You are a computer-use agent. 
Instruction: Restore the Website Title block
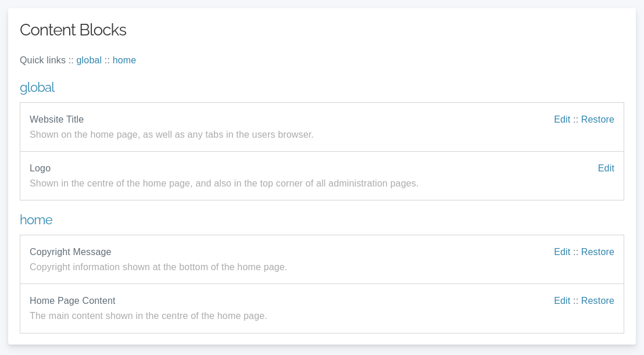click(598, 120)
